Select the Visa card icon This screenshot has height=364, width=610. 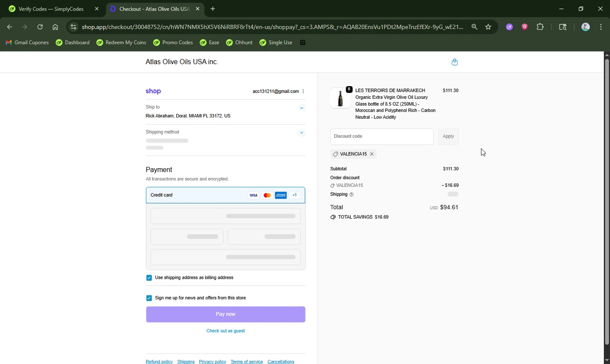(253, 195)
